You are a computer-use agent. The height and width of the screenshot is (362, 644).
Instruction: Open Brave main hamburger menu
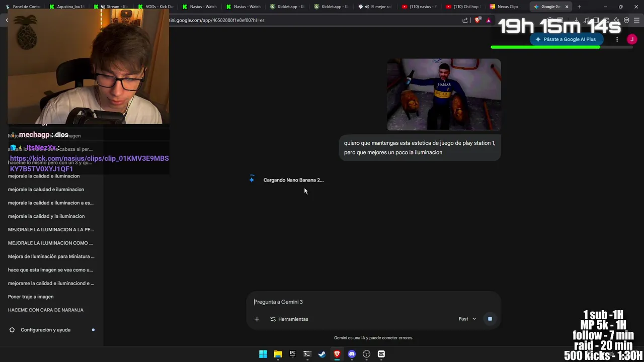pos(636,20)
